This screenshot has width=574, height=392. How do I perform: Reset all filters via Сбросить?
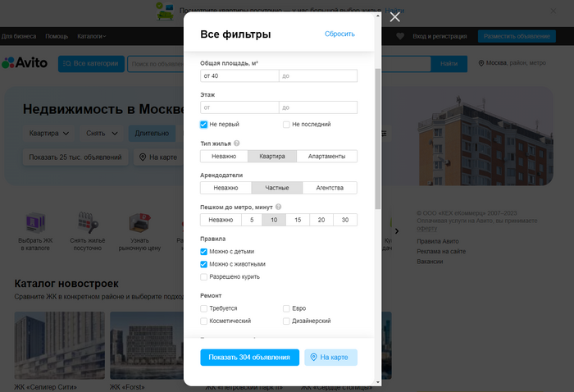[x=339, y=34]
